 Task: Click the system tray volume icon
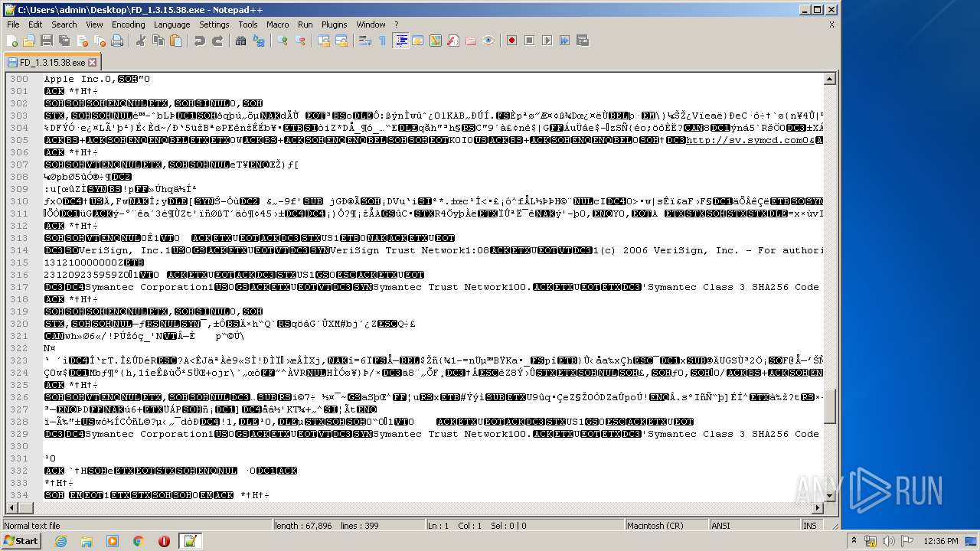point(889,541)
